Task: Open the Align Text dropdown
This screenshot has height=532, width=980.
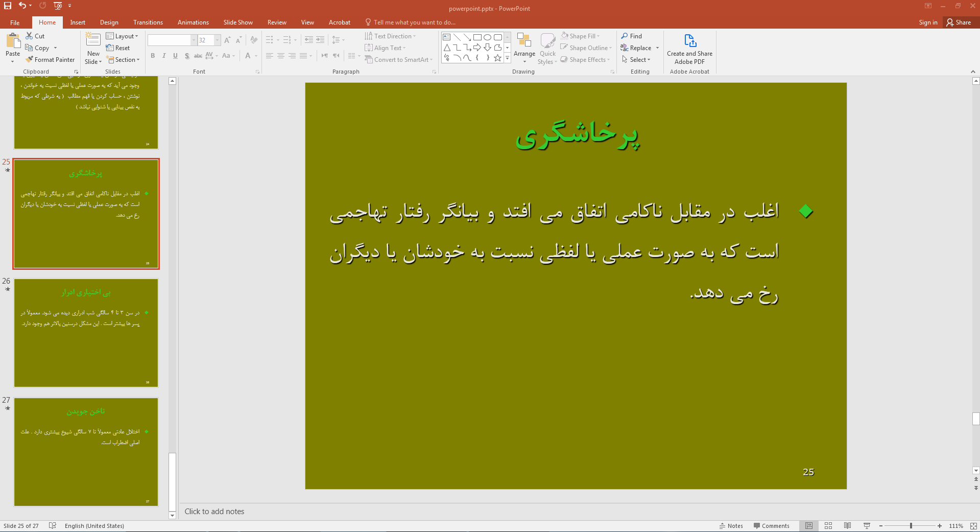Action: [x=385, y=48]
